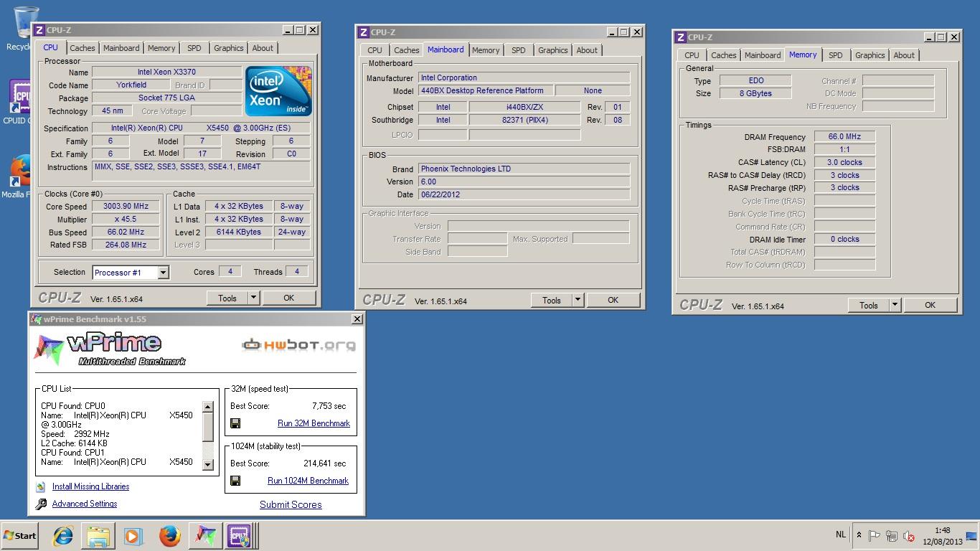Image resolution: width=980 pixels, height=551 pixels.
Task: Click Tools button in Memory window
Action: coord(869,305)
